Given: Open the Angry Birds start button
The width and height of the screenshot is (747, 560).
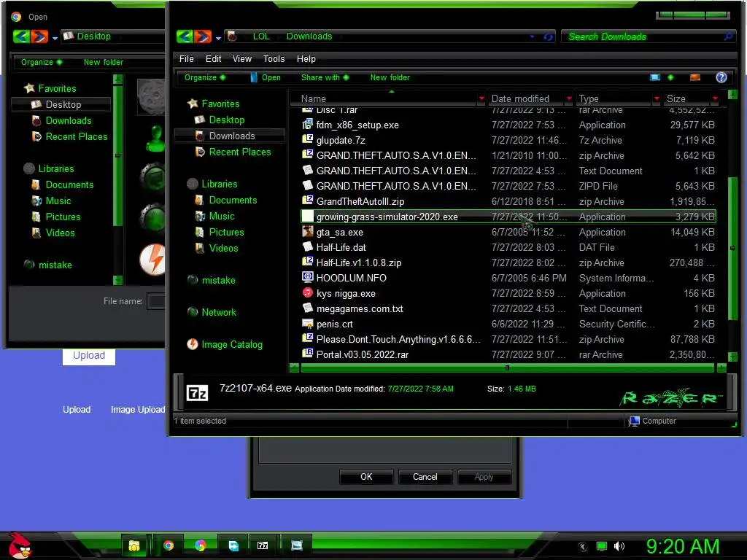Looking at the screenshot, I should click(x=19, y=545).
